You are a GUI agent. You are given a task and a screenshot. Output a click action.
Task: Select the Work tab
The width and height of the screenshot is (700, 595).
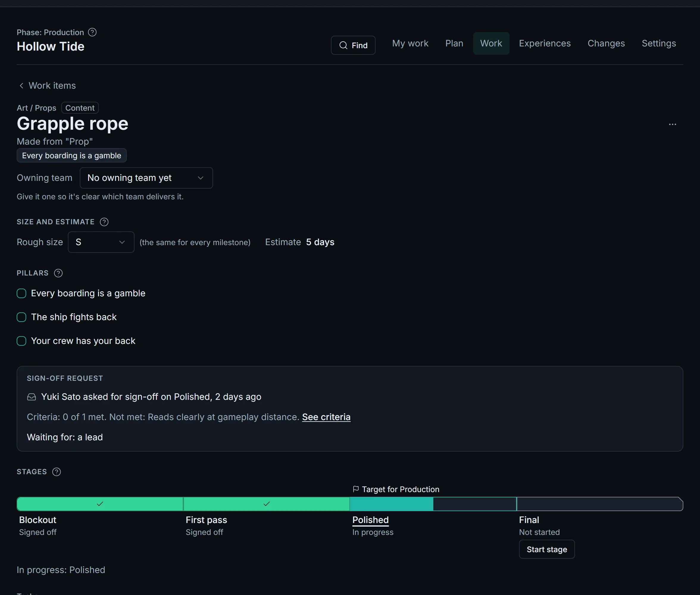[x=491, y=43]
